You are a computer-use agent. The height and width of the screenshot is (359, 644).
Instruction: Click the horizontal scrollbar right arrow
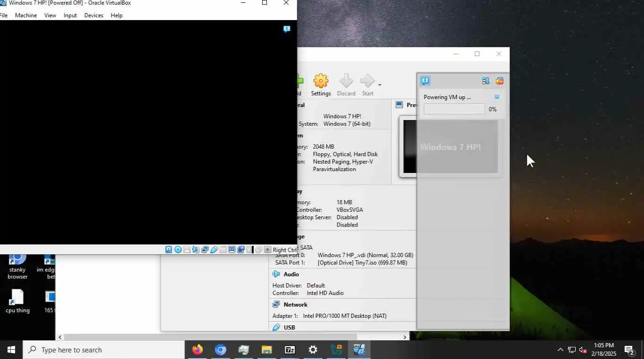[x=405, y=337]
